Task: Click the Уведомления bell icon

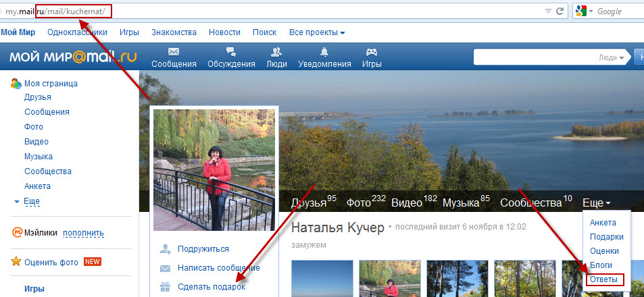Action: click(x=324, y=52)
